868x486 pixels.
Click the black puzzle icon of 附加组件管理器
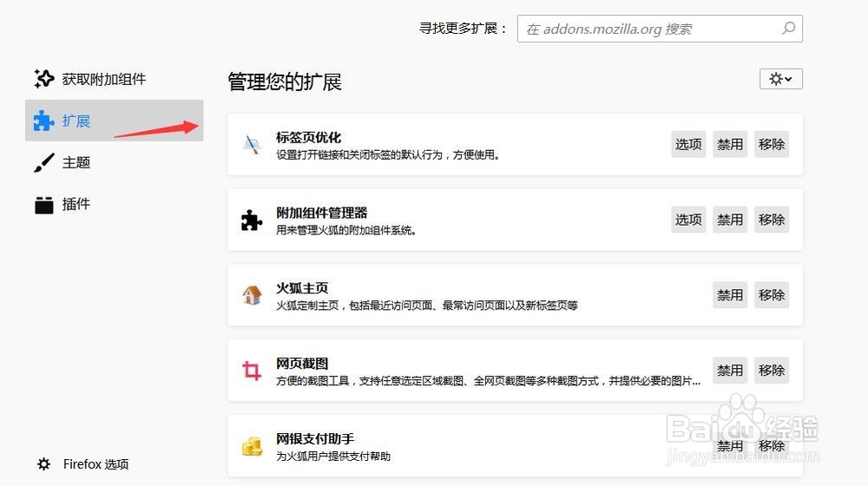pos(252,220)
